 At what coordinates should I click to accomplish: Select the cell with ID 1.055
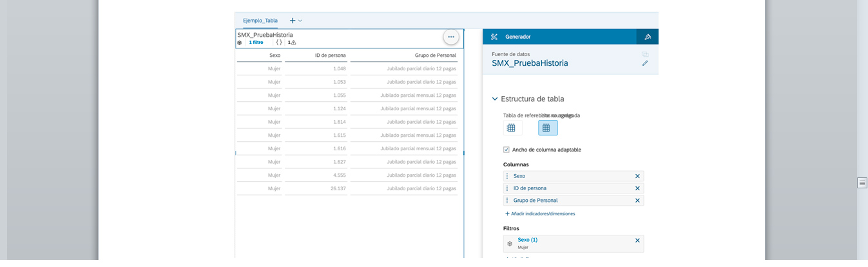340,95
